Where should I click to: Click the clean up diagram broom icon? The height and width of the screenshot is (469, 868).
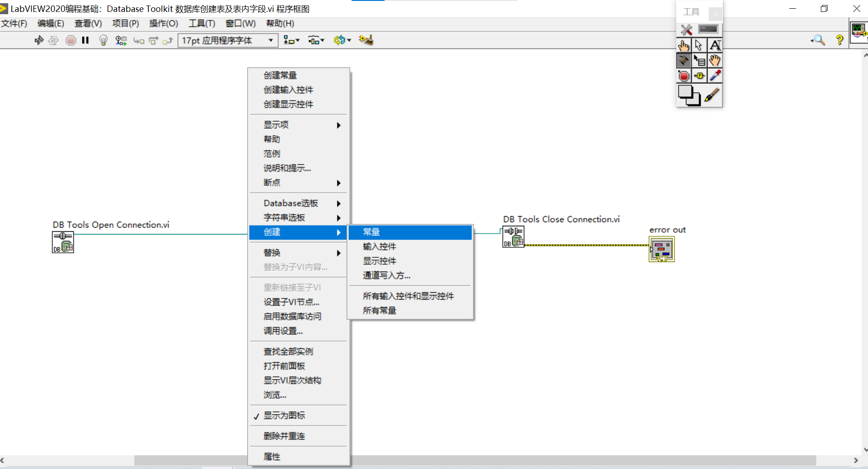click(x=366, y=40)
